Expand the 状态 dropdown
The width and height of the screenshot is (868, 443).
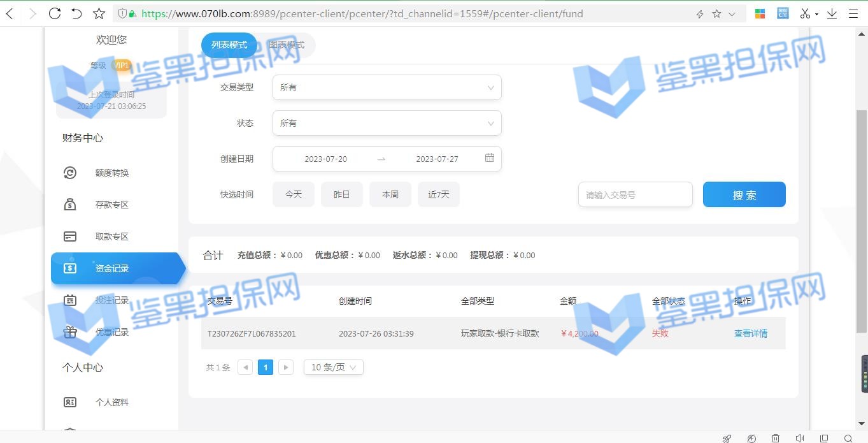(x=387, y=123)
